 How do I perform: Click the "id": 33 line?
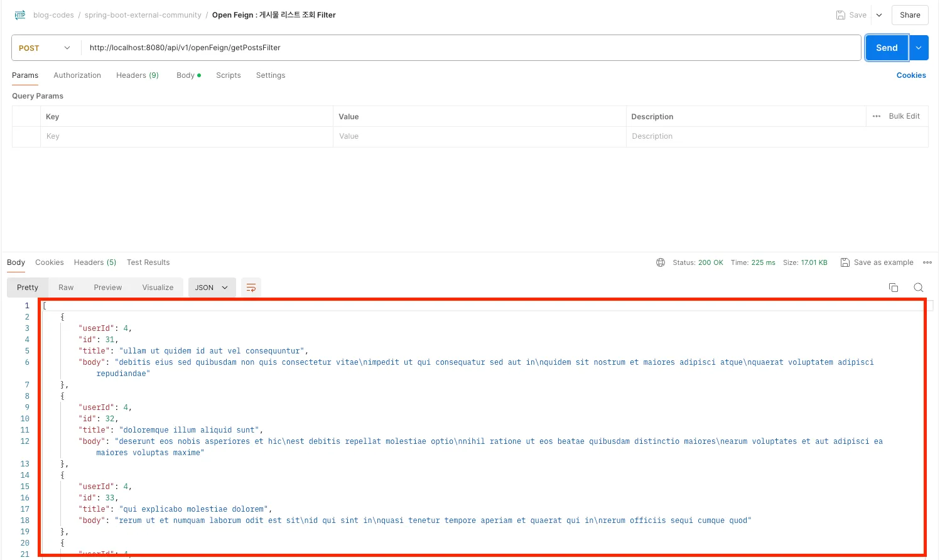[x=98, y=498]
